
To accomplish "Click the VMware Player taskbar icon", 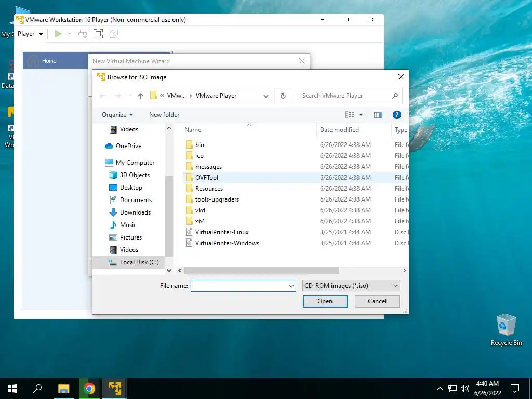I will click(115, 389).
